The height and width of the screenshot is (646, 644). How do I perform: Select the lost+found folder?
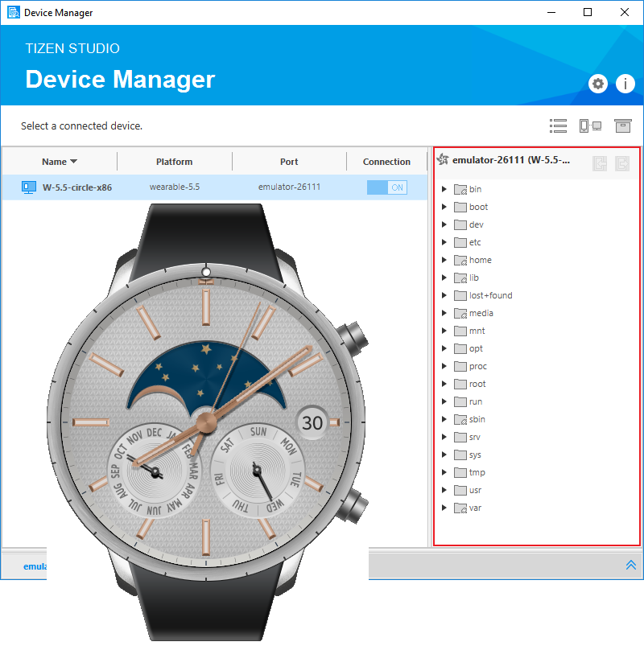[490, 296]
